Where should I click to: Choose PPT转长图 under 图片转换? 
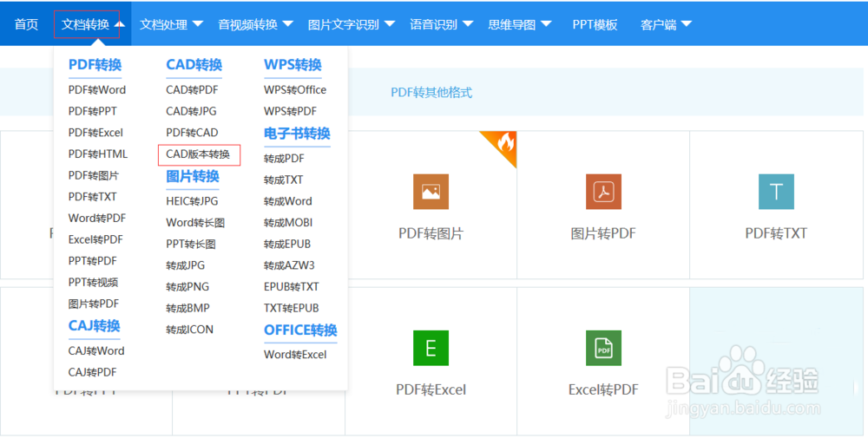[191, 244]
